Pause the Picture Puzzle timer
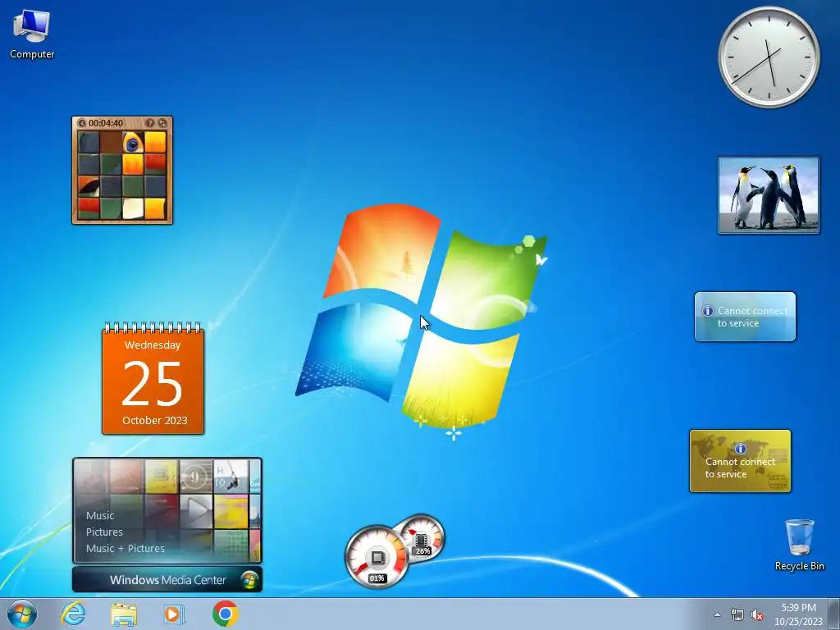The image size is (840, 630). point(82,123)
